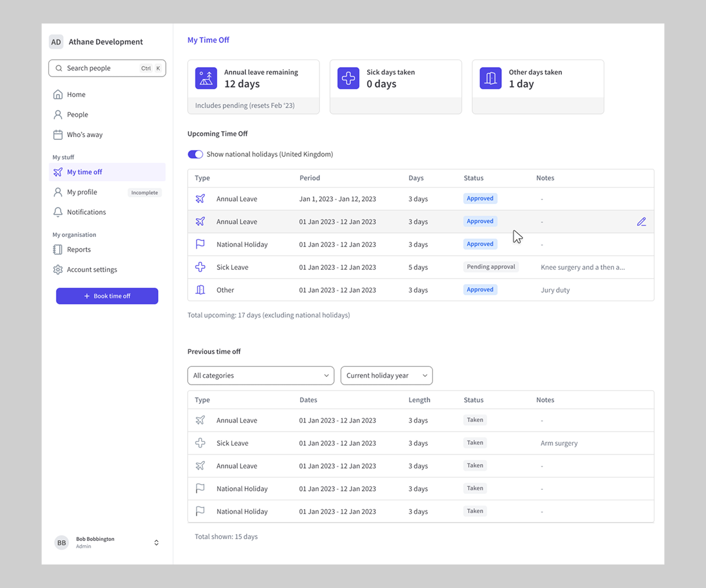706x588 pixels.
Task: Click the Home house icon in sidebar
Action: click(58, 95)
